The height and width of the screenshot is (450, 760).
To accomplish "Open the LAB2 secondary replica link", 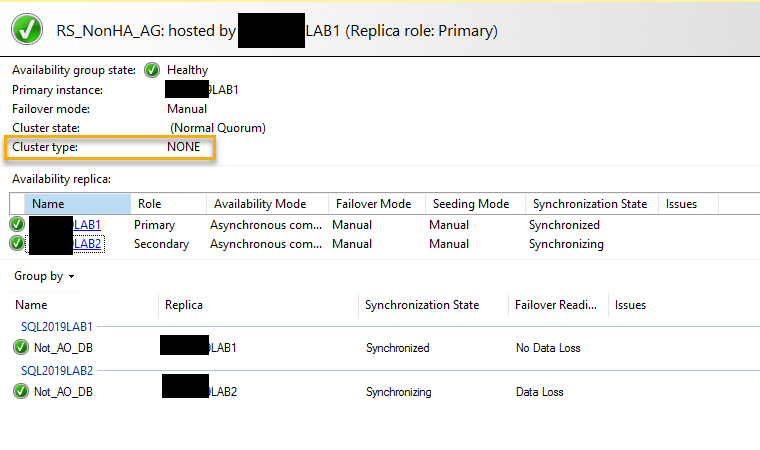I will click(87, 244).
